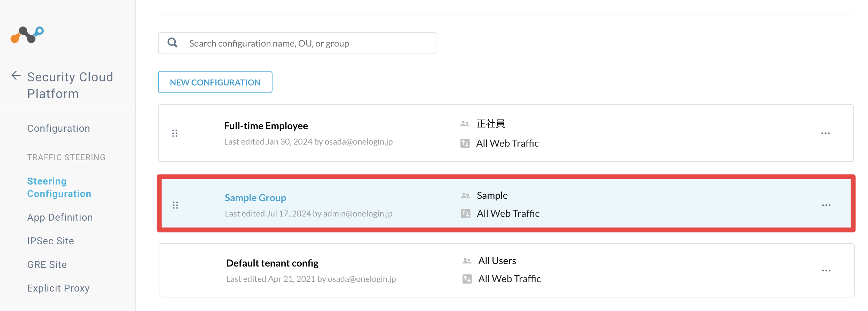Click the All Users label
Viewport: 868px width, 311px height.
[497, 261]
